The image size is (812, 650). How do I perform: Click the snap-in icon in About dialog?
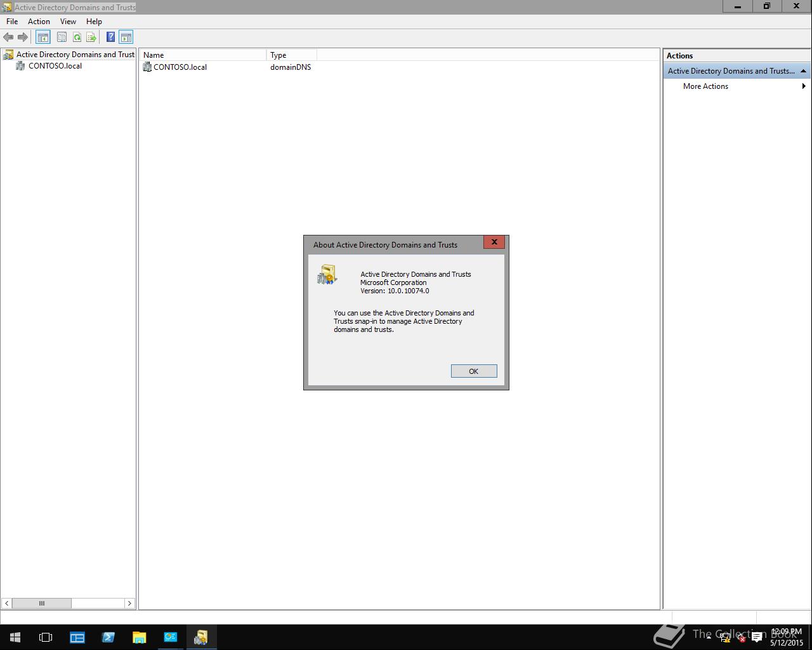[x=327, y=275]
